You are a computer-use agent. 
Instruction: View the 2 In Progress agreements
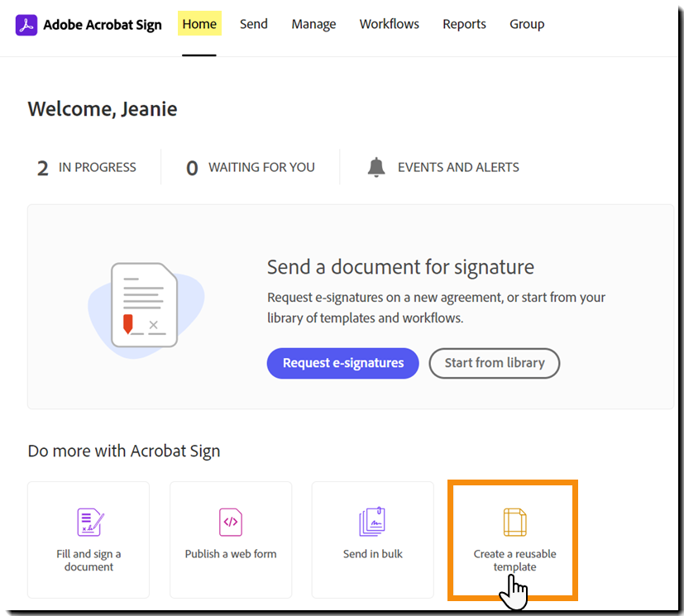(x=87, y=168)
